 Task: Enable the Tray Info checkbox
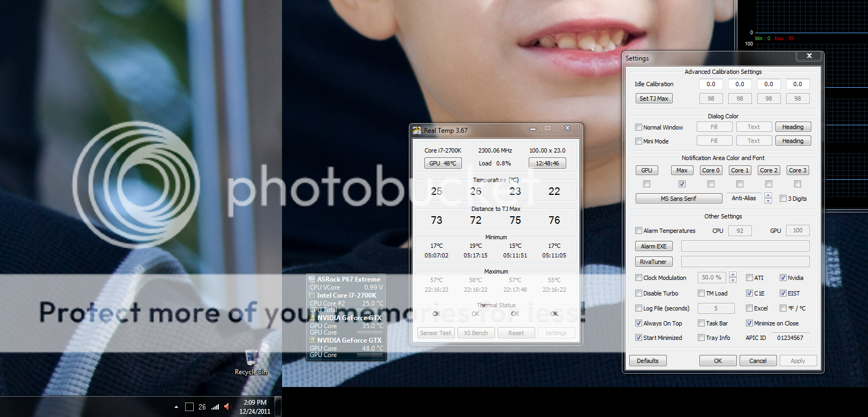click(x=701, y=338)
